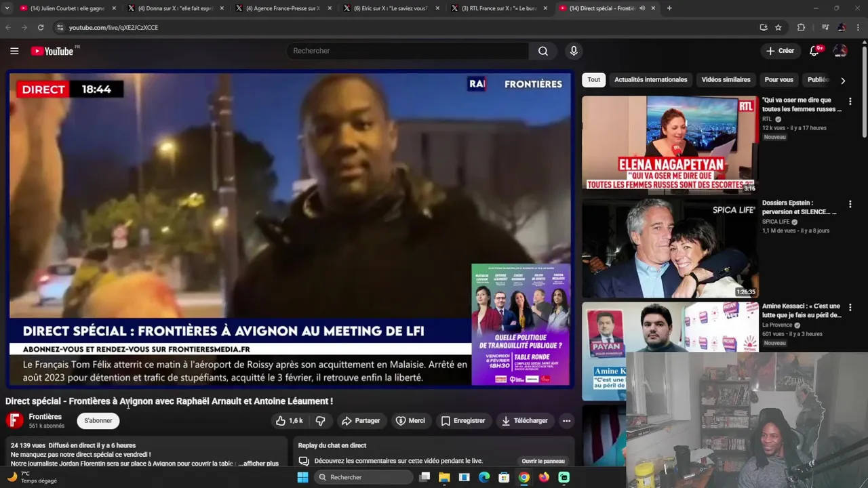The image size is (868, 488).
Task: View site information icon in address bar
Action: [60, 27]
